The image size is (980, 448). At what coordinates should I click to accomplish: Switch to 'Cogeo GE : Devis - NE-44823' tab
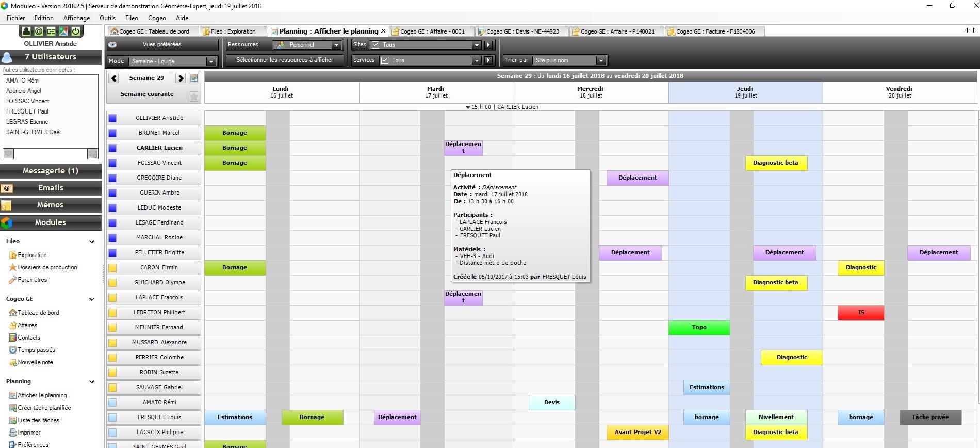click(x=522, y=31)
